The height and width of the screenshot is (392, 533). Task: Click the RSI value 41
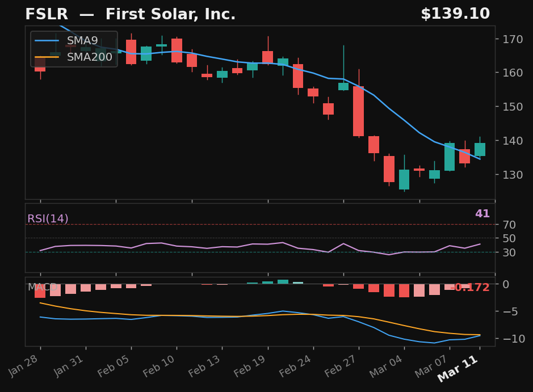pyautogui.click(x=482, y=214)
